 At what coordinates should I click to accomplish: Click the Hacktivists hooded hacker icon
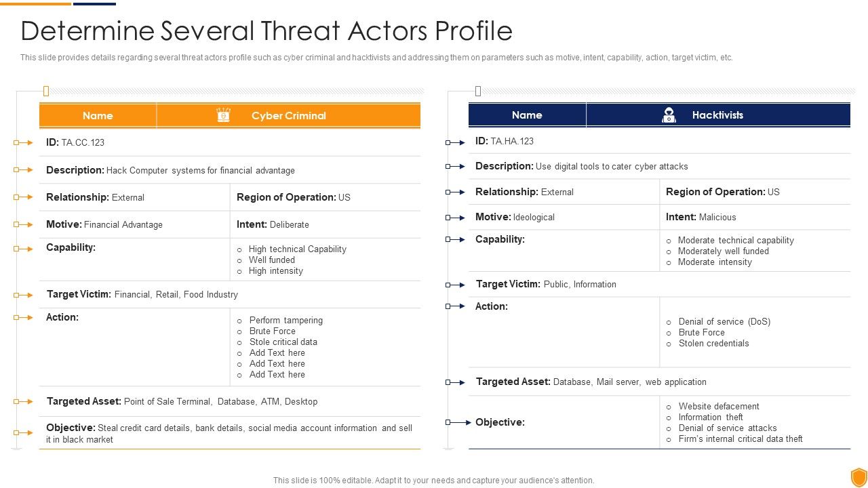pos(669,115)
